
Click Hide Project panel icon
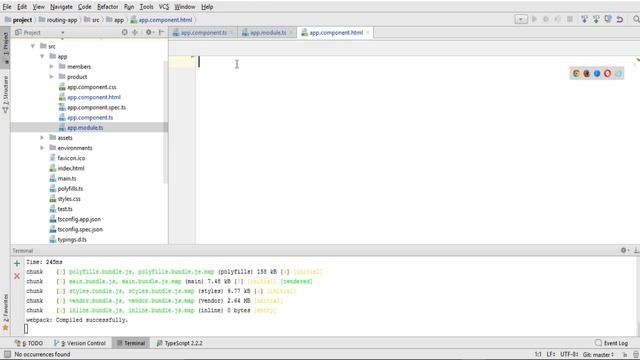coord(162,32)
